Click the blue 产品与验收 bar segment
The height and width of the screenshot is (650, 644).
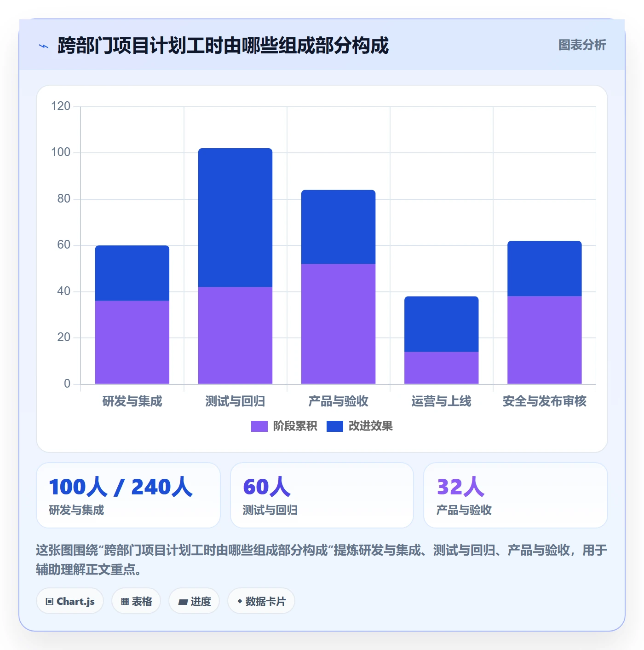point(338,226)
